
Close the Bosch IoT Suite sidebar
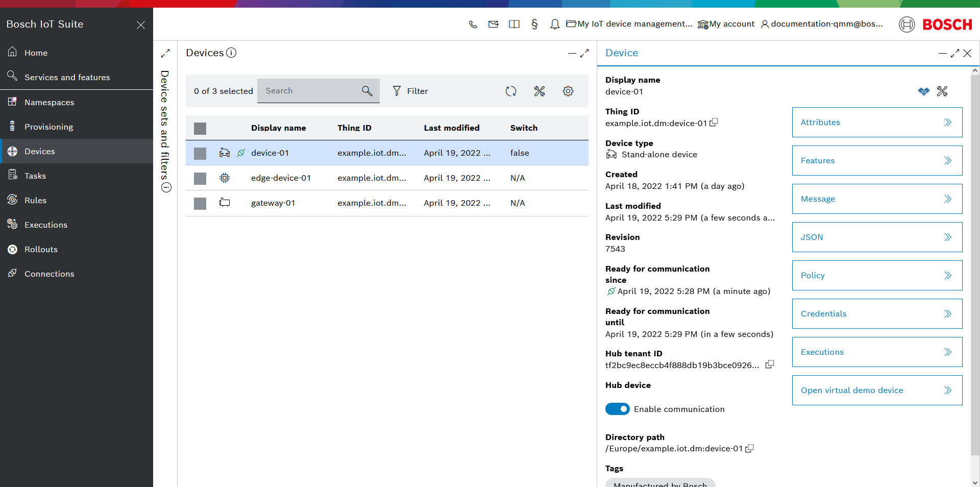(141, 25)
